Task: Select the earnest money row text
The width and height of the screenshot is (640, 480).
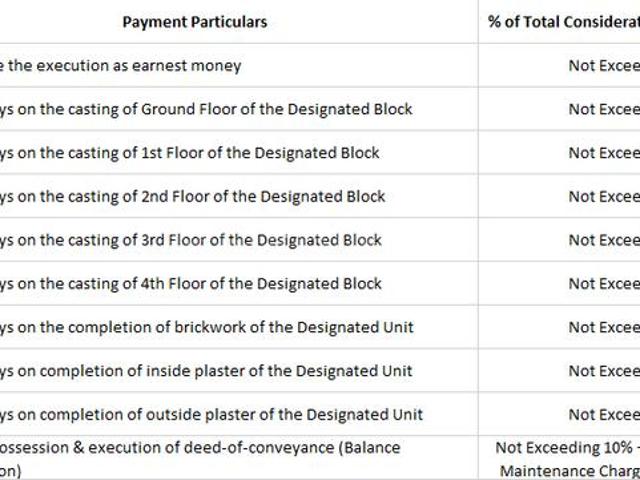Action: 120,66
